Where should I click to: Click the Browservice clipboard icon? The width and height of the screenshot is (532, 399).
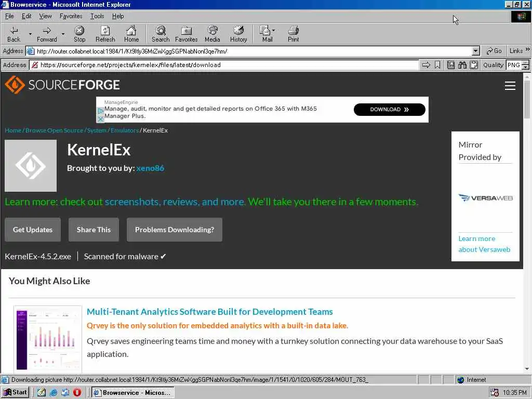click(474, 65)
